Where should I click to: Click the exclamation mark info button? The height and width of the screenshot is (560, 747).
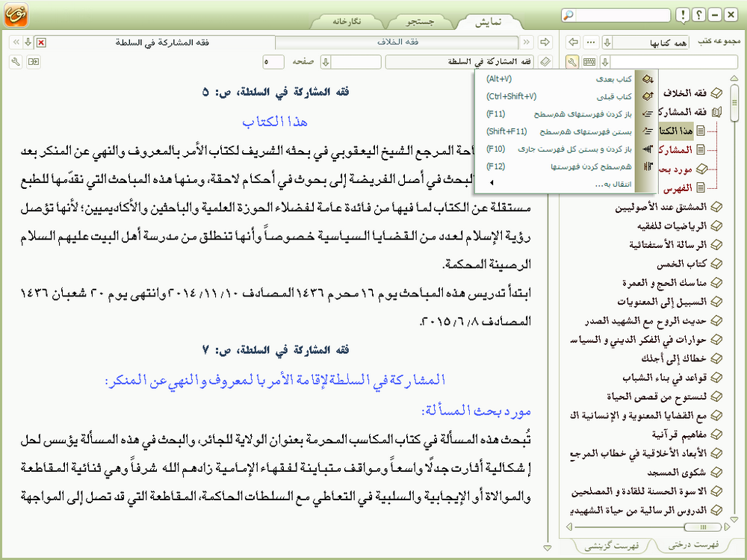pyautogui.click(x=683, y=15)
